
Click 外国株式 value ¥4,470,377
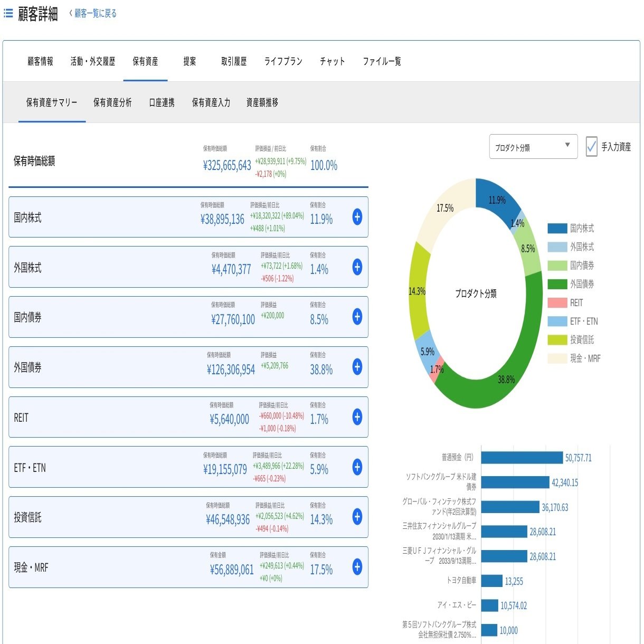point(231,269)
